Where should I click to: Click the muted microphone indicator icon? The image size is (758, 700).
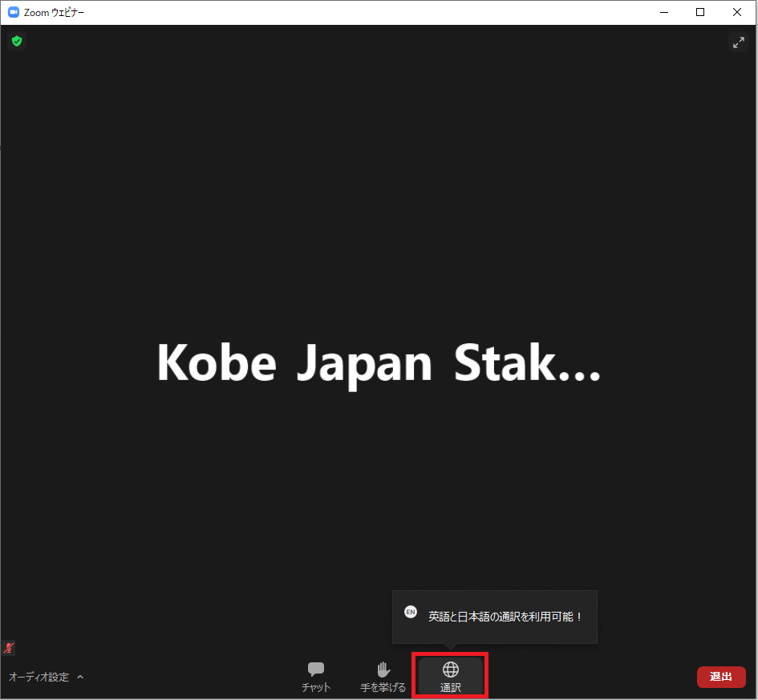tap(10, 648)
